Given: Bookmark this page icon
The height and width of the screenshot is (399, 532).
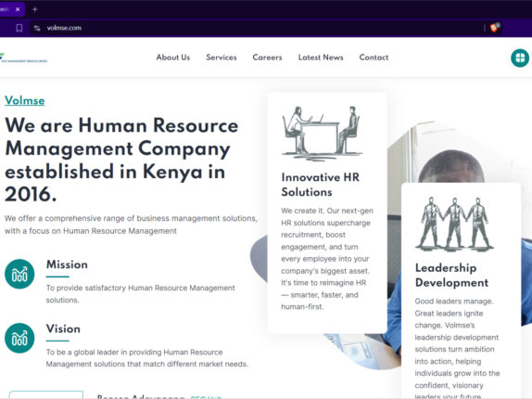Looking at the screenshot, I should click(x=19, y=28).
